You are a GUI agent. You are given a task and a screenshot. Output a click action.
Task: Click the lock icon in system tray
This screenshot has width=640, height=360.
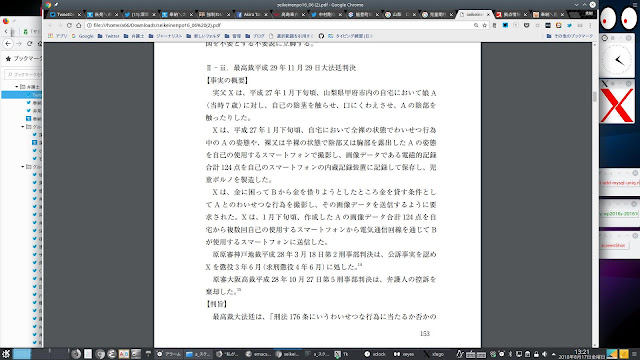pyautogui.click(x=536, y=354)
